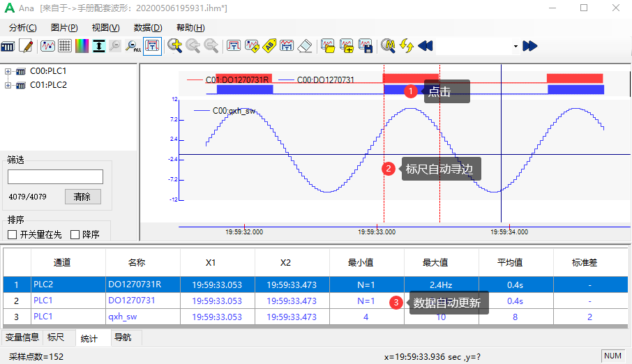Click the 19:59:34.000 time axis marker
Screen dimensions: 632x364
click(509, 232)
